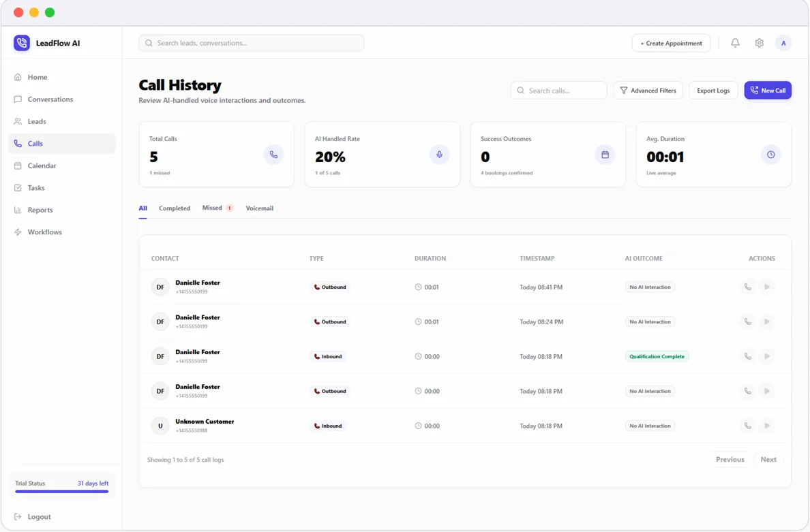Start a New Call
This screenshot has height=532, width=810.
[x=768, y=91]
